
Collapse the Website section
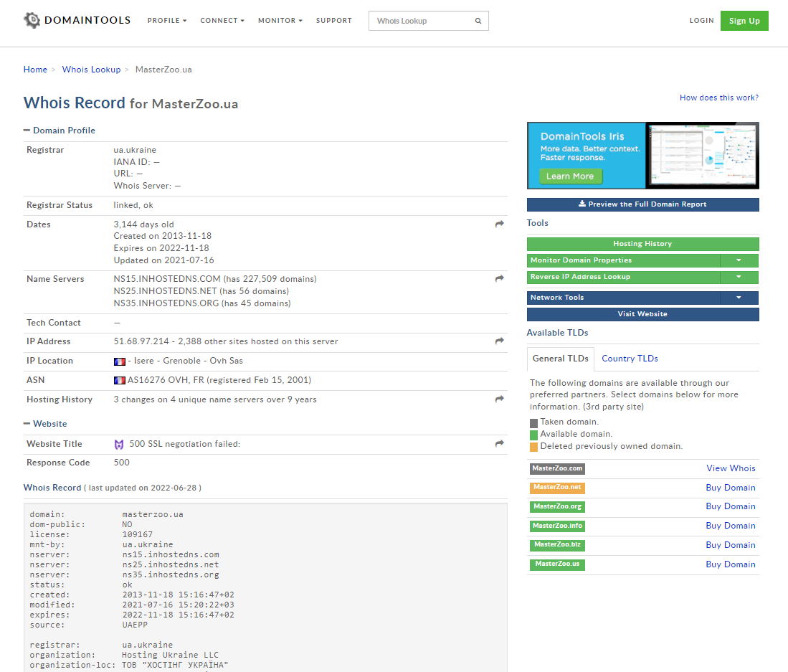point(45,424)
